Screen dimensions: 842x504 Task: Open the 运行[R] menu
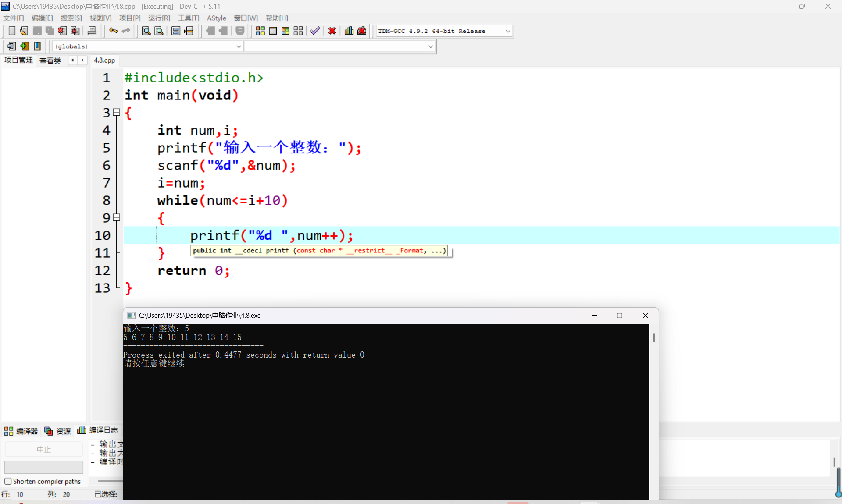159,18
